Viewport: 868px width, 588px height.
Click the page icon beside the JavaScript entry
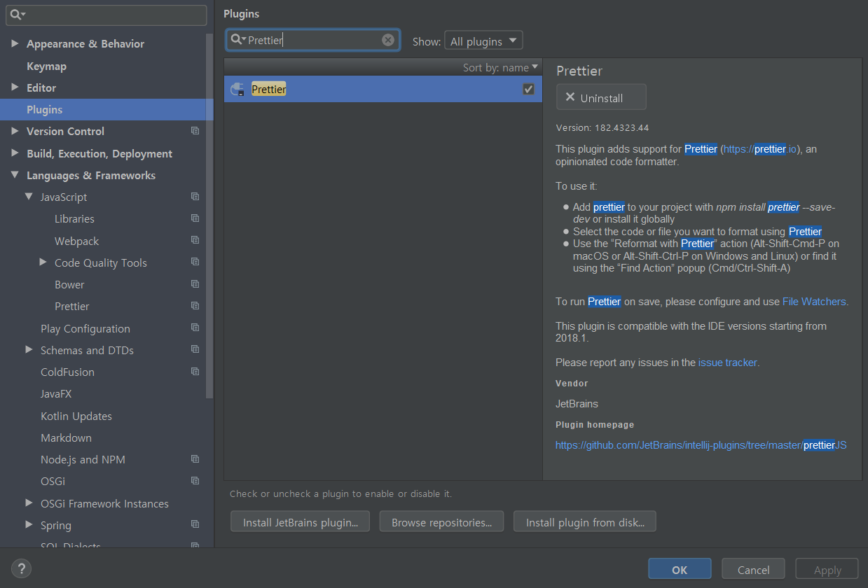[195, 196]
